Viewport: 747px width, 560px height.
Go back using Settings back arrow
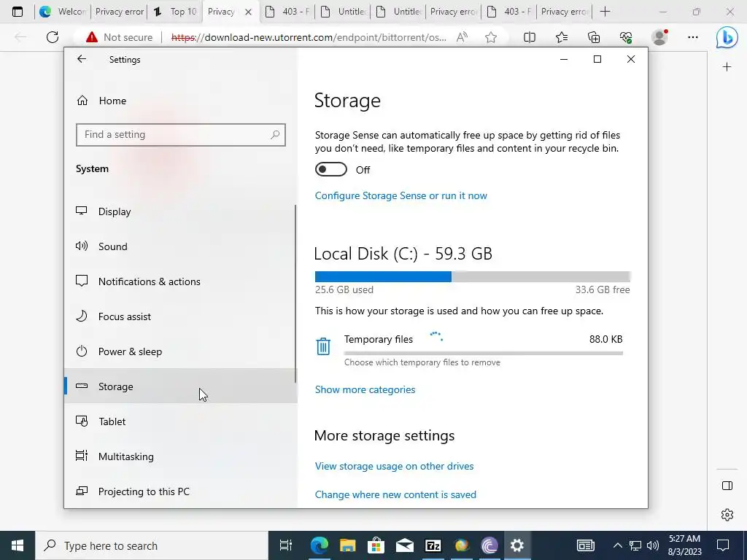pyautogui.click(x=82, y=59)
